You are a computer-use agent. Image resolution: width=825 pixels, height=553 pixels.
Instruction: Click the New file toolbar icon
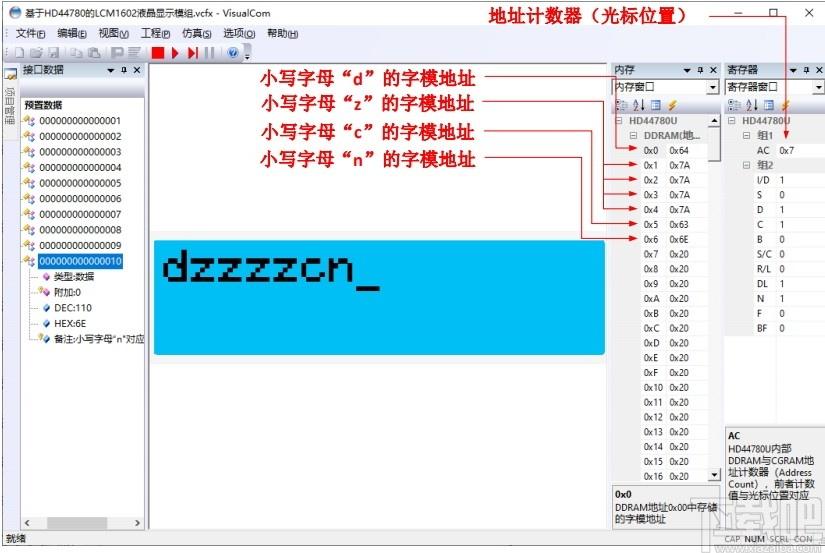pos(19,53)
